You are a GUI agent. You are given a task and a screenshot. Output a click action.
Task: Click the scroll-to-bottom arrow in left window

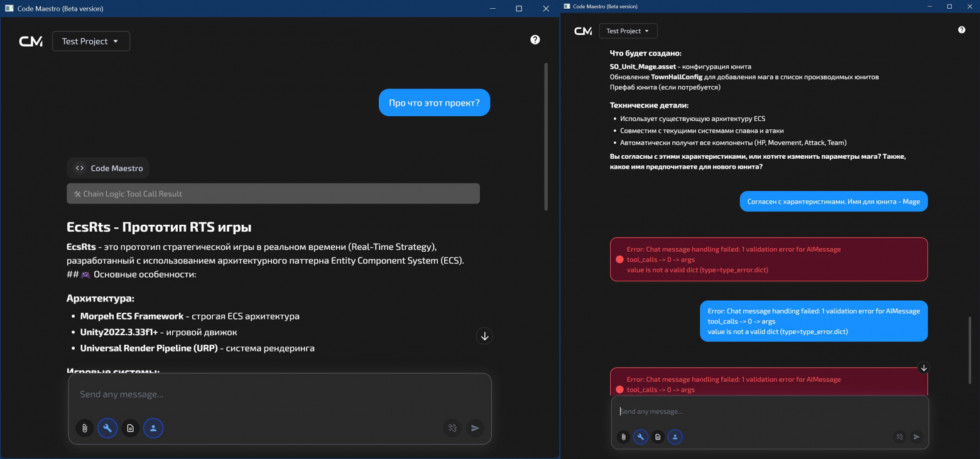pos(484,336)
